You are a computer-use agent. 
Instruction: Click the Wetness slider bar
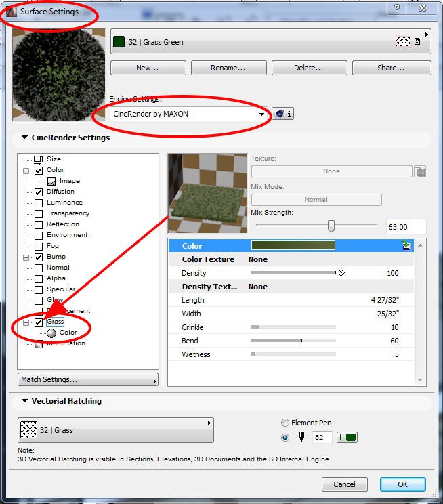click(x=293, y=354)
